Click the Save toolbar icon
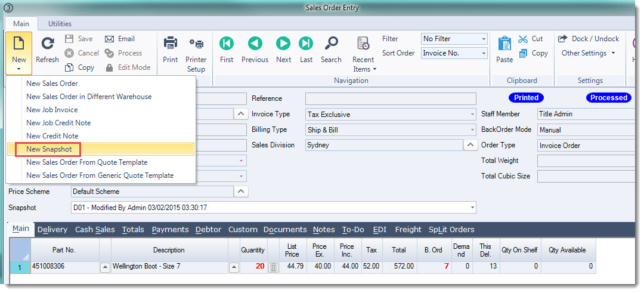Screen dimensions: 644x293 pos(70,39)
